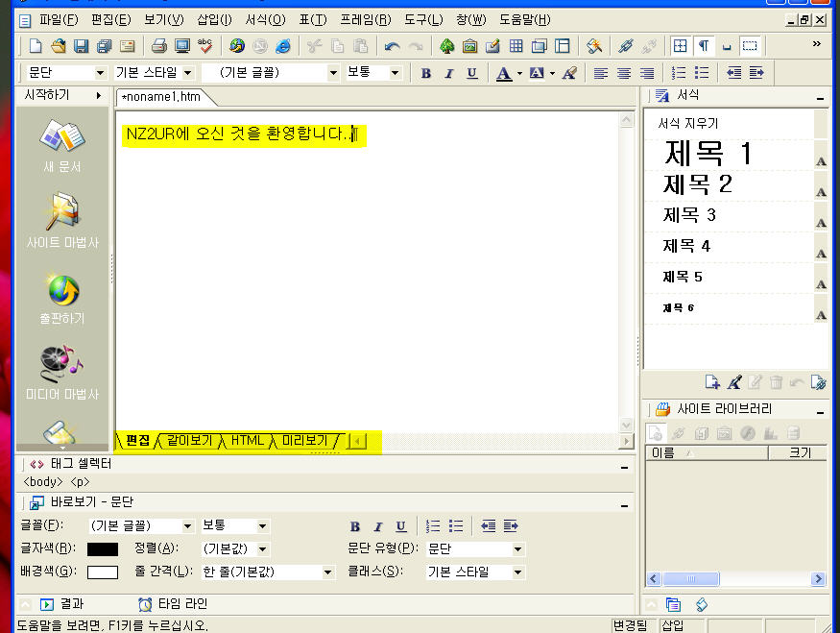Click 출판하기 globe icon in the sidebar
The height and width of the screenshot is (633, 840).
click(x=62, y=298)
